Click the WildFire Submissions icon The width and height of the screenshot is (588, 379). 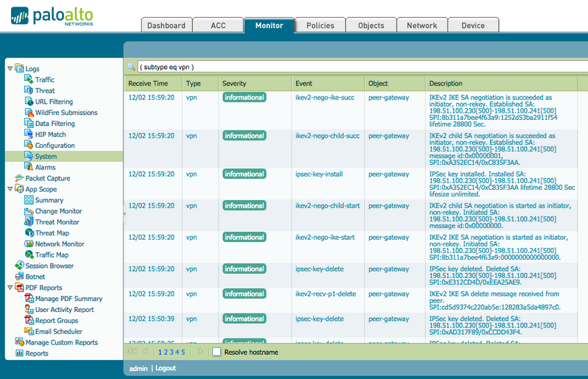tap(29, 112)
